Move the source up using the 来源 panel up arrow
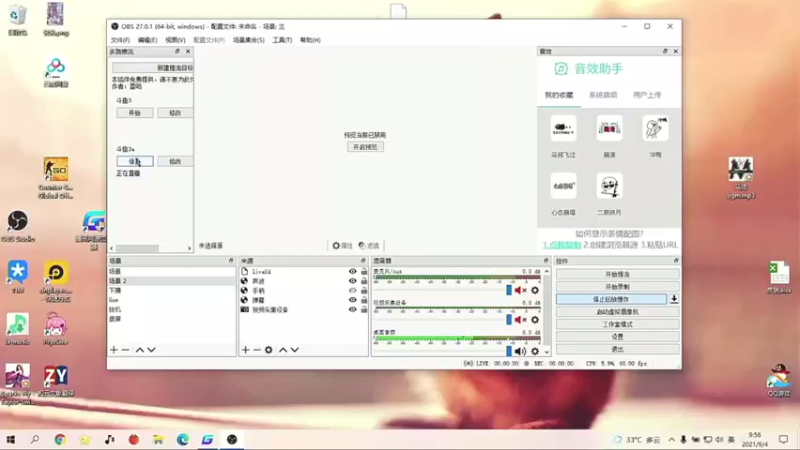Screen dimensions: 800x450 click(283, 350)
